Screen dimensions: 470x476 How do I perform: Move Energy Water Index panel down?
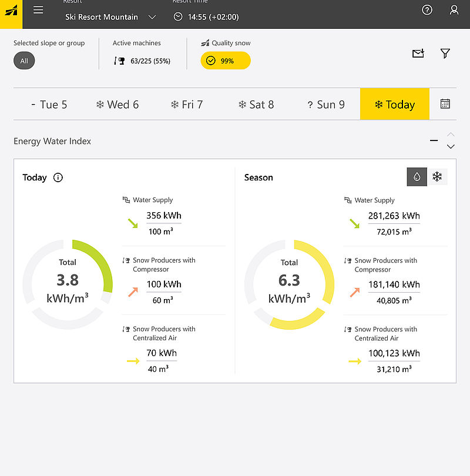(x=451, y=147)
